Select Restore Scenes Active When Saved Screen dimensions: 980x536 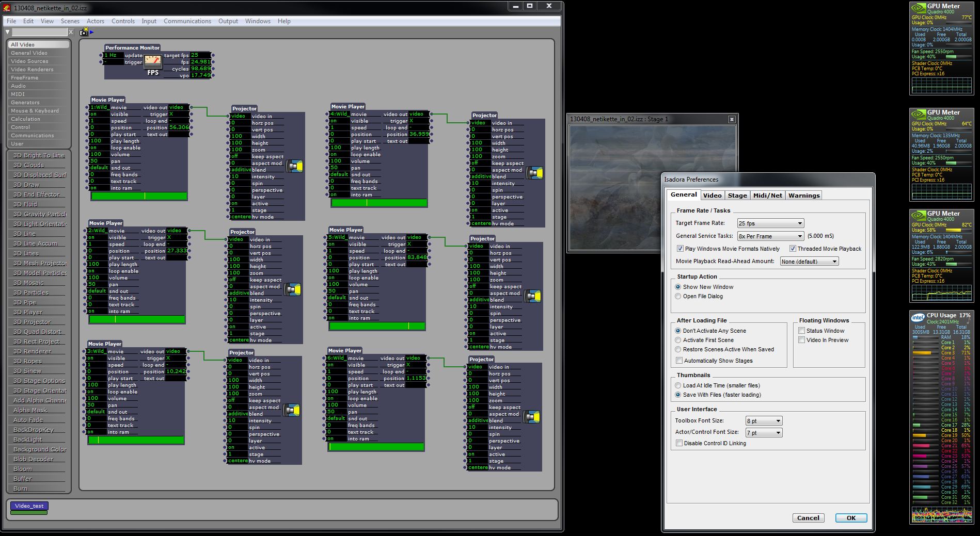tap(678, 349)
